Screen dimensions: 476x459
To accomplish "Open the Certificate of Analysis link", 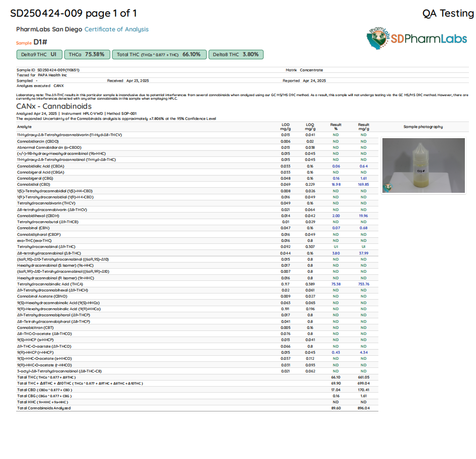I will [116, 29].
